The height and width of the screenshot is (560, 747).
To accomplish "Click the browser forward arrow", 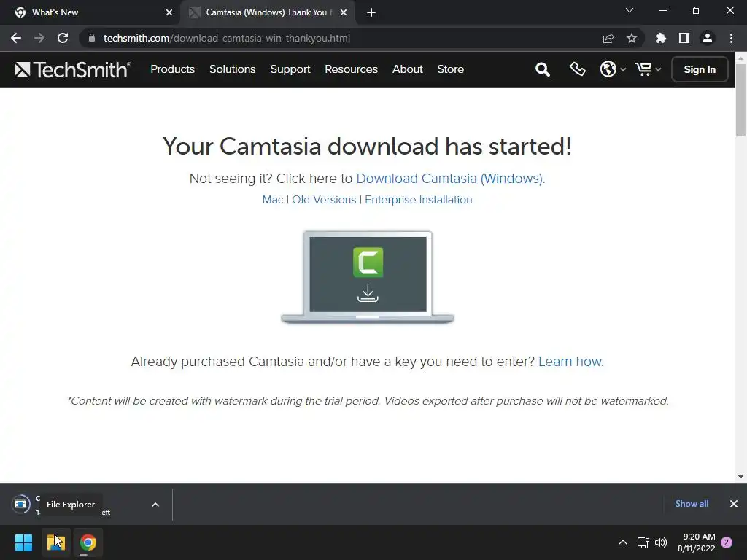I will tap(39, 38).
